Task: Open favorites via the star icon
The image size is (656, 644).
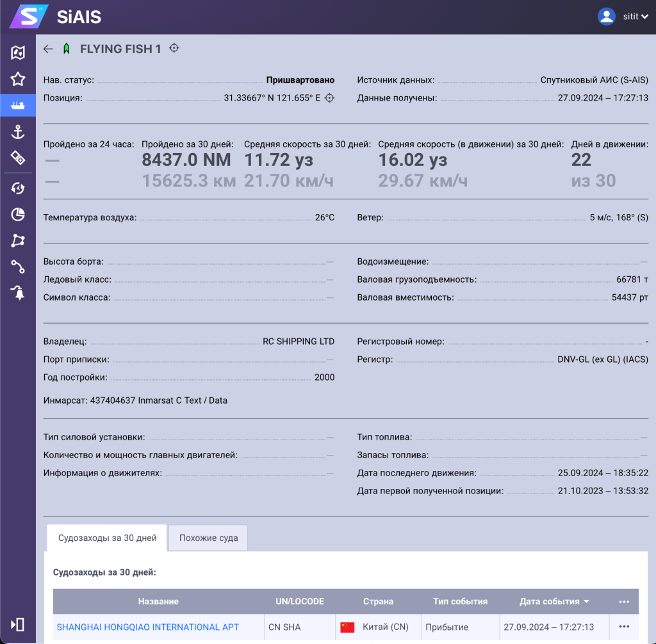Action: pos(18,79)
